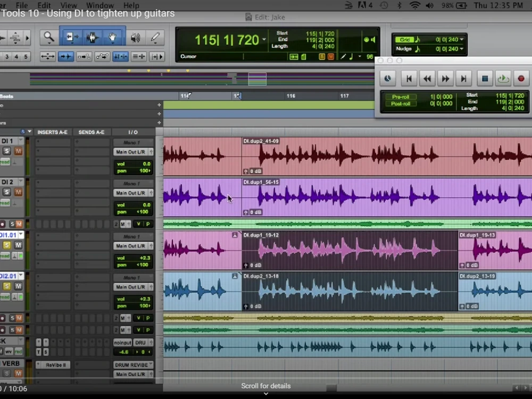The image size is (532, 399).
Task: Open DI2.01 track playlist dropdown
Action: pyautogui.click(x=21, y=276)
